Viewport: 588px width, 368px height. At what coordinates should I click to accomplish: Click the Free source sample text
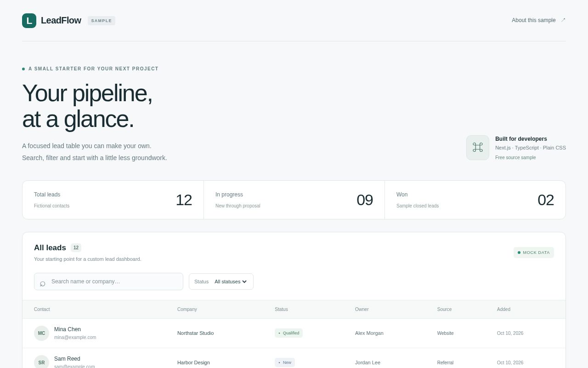pyautogui.click(x=515, y=158)
